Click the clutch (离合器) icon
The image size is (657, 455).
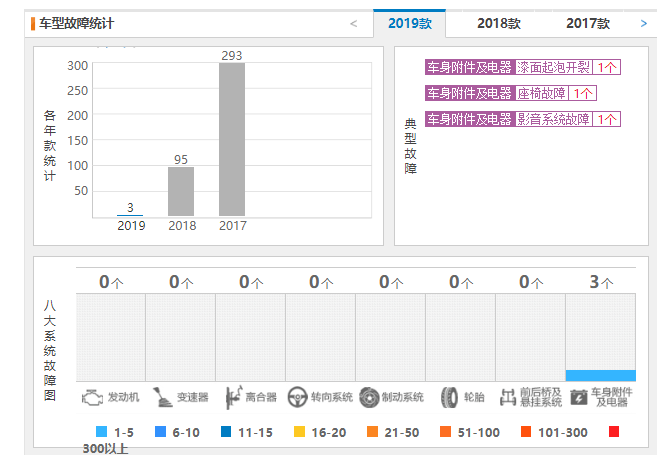[x=234, y=397]
